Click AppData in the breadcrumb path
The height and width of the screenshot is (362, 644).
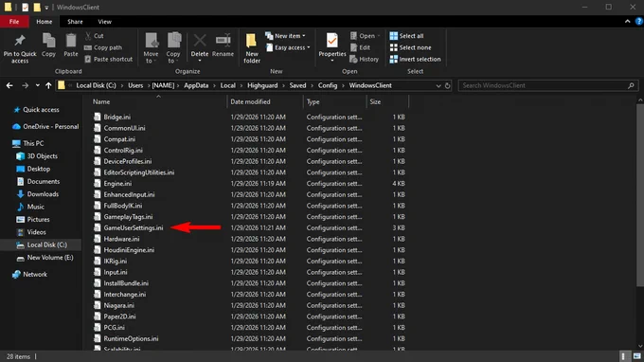coord(196,85)
